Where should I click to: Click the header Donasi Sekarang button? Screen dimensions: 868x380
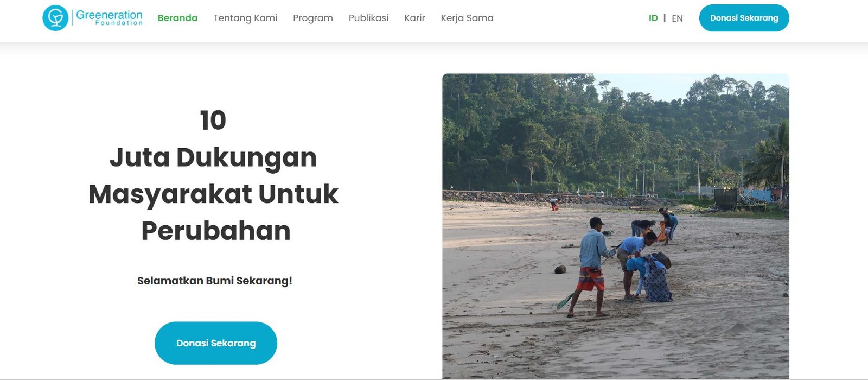tap(744, 18)
